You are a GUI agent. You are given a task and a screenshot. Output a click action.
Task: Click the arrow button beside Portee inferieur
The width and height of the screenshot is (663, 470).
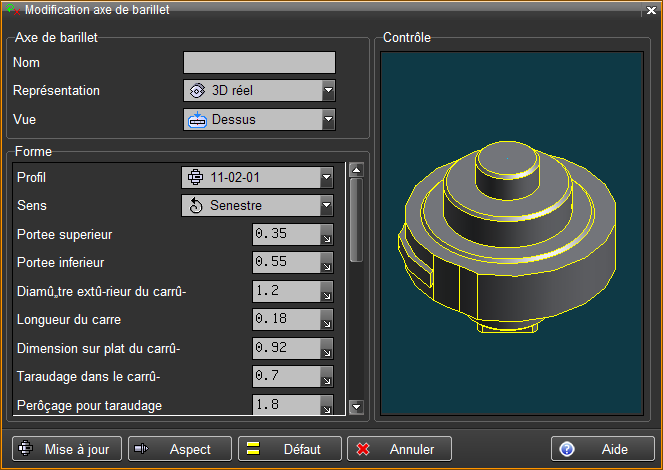327,263
